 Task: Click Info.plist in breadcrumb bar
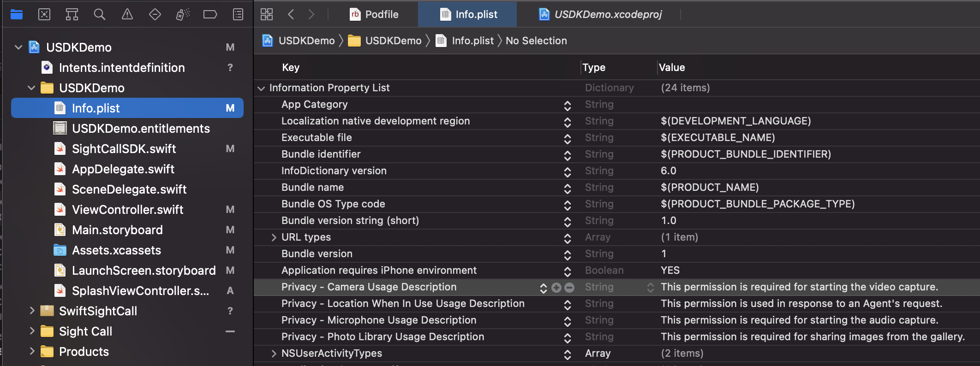point(465,41)
